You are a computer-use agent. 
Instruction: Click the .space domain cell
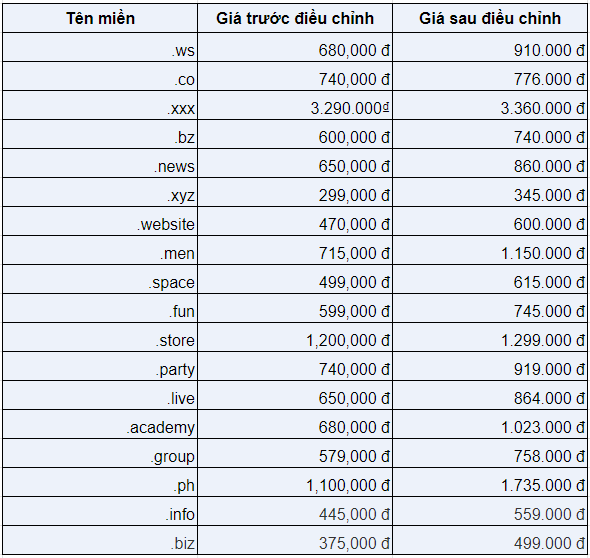coord(100,279)
